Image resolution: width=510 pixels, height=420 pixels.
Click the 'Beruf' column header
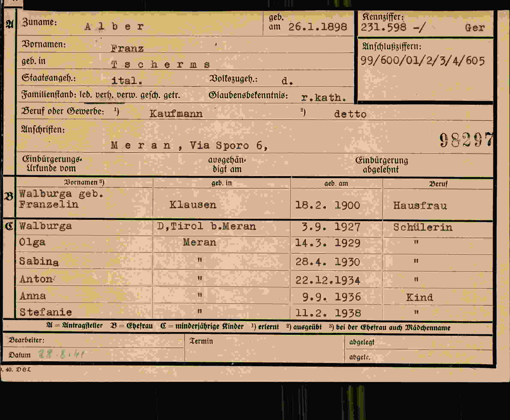438,184
